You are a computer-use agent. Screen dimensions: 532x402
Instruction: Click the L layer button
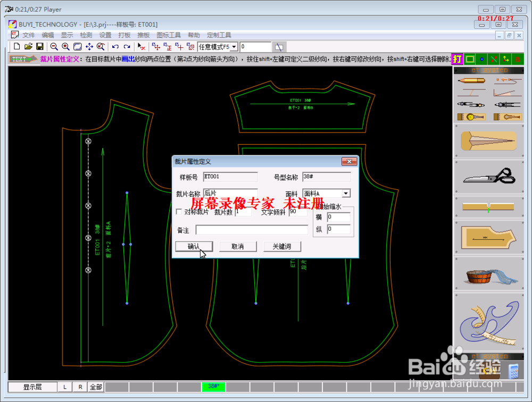pos(65,387)
